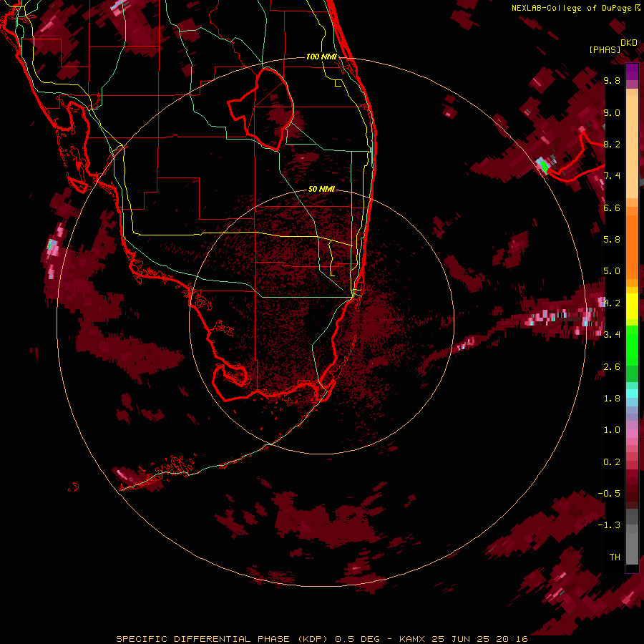Screen dimensions: 644x644
Task: Click the 3.4 legend value
Action: coord(612,334)
